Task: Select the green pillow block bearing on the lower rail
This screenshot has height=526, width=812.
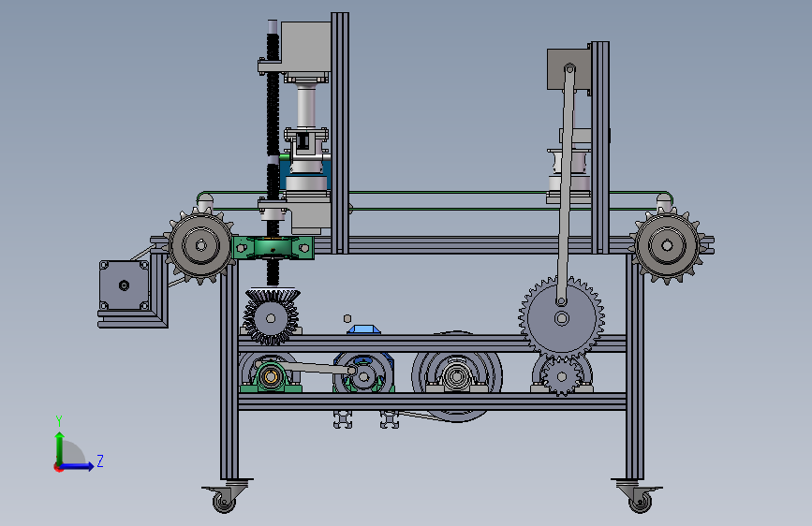Action: (271, 377)
